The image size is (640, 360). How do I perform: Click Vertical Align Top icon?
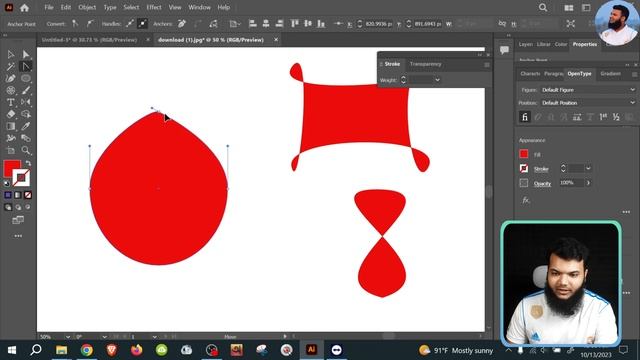[x=295, y=24]
